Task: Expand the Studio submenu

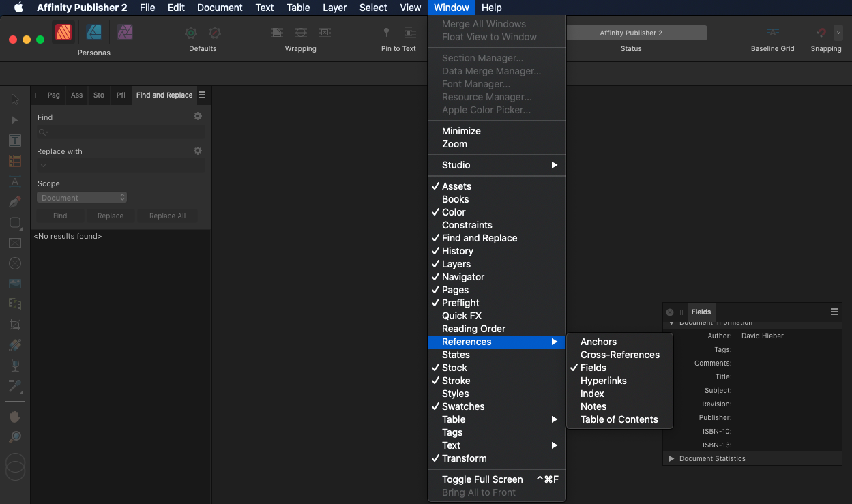Action: [x=497, y=165]
